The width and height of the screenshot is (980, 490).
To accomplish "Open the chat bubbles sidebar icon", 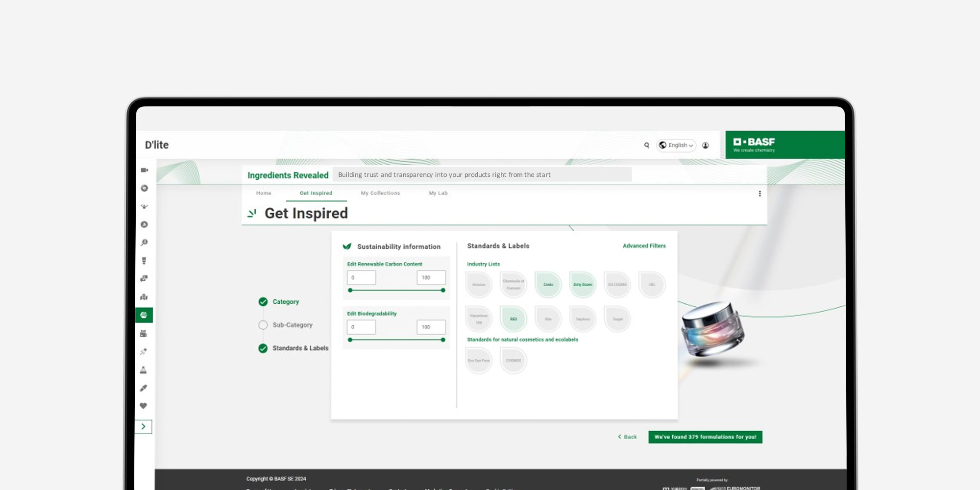I will point(144,278).
